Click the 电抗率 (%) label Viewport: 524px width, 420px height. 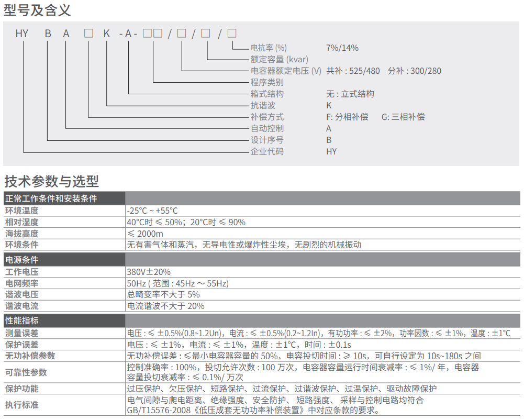[x=269, y=48]
